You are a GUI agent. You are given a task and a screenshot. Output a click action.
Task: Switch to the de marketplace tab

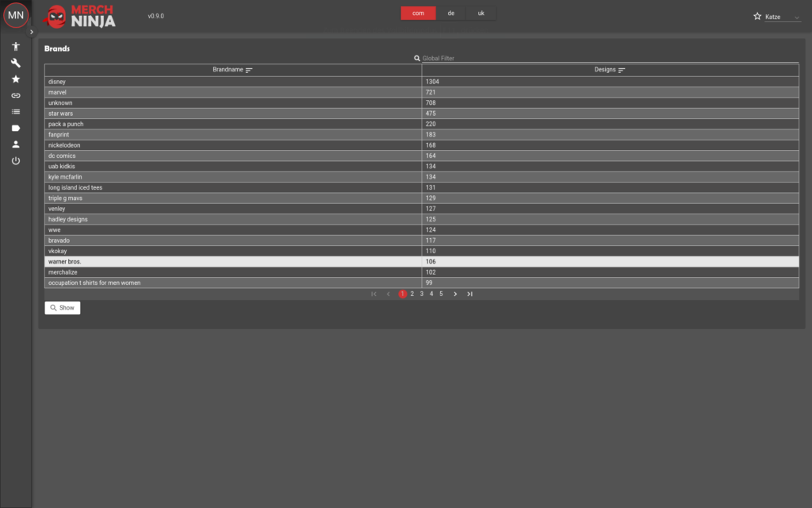point(451,13)
